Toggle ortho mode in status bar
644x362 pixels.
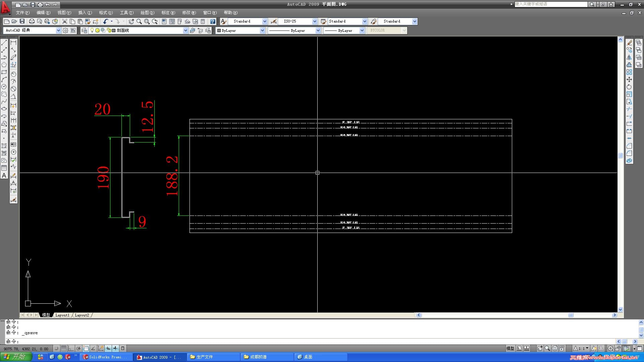coord(71,349)
